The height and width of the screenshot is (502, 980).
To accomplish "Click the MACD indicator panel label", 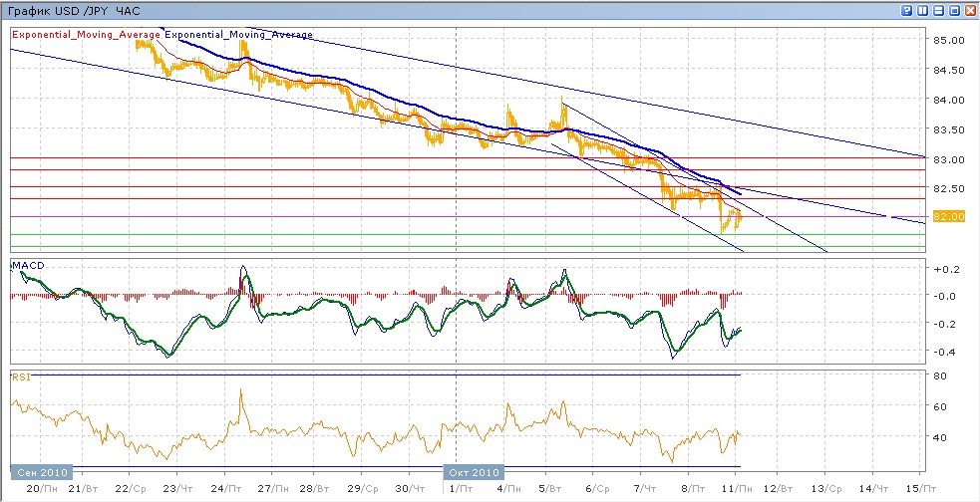I will pos(26,265).
